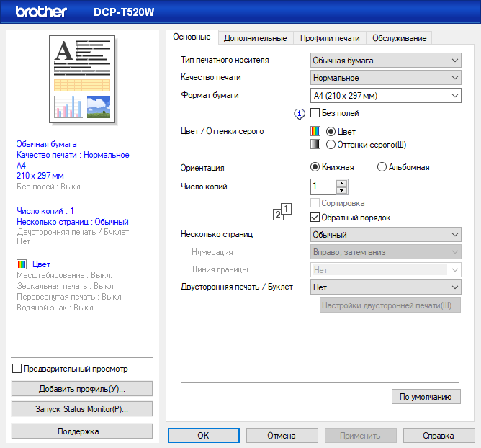The image size is (481, 448).
Task: Decrease number of copies with down arrow
Action: click(x=342, y=191)
